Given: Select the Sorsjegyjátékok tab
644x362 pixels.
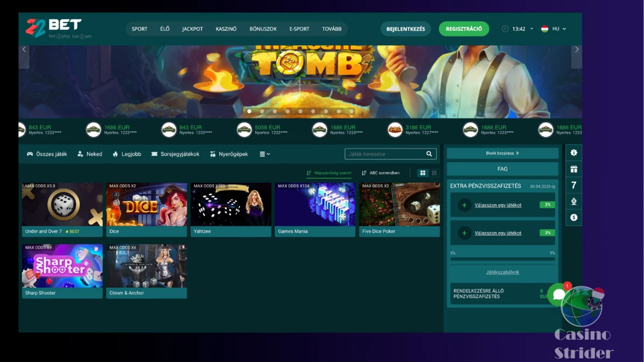Looking at the screenshot, I should [x=176, y=154].
